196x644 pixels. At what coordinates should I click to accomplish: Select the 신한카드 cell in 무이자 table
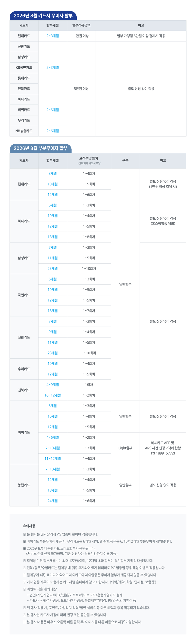[24, 47]
